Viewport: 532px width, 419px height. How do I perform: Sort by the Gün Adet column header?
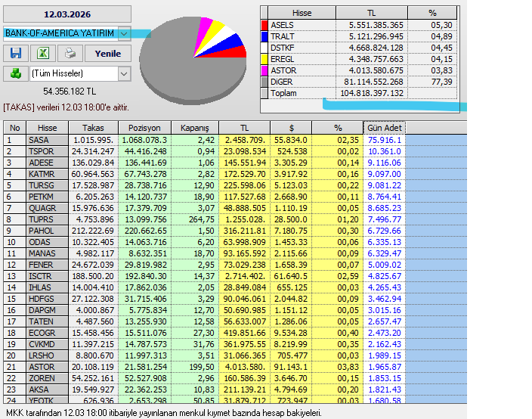tap(385, 128)
